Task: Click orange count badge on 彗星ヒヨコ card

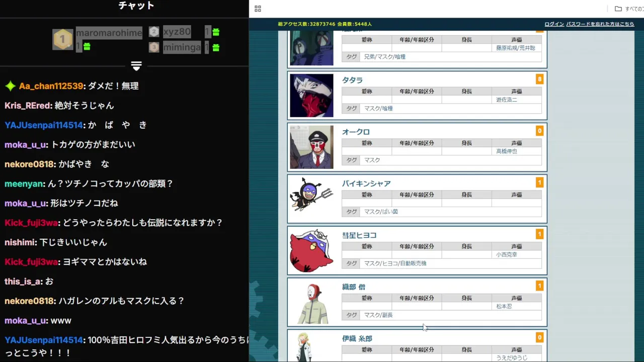Action: pyautogui.click(x=539, y=235)
